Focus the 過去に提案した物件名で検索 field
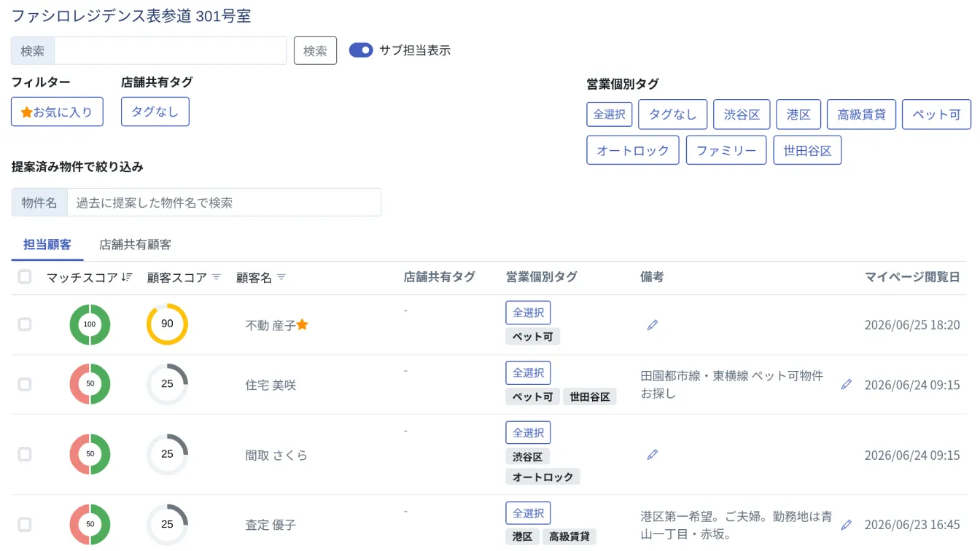This screenshot has height=551, width=980. (224, 203)
